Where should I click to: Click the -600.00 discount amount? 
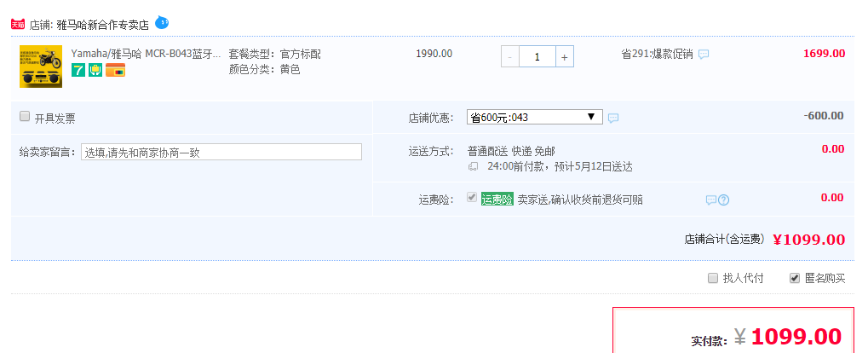pos(824,116)
